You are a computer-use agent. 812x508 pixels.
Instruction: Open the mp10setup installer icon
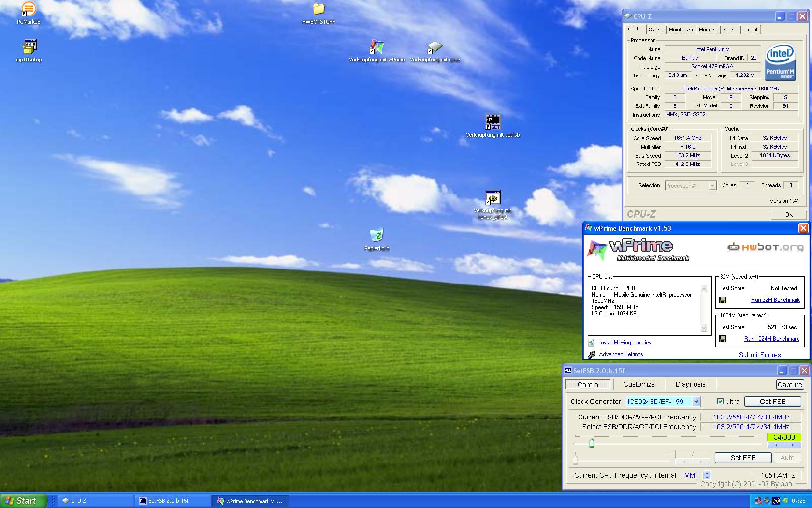29,51
